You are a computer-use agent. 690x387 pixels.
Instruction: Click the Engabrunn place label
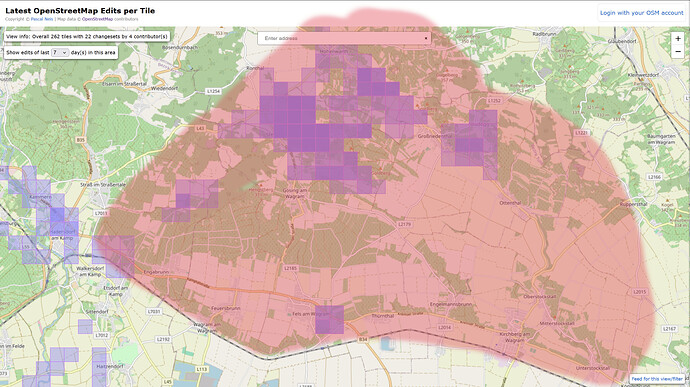(x=156, y=272)
